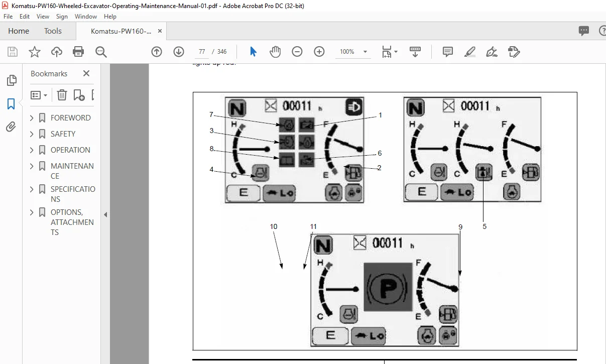Add document to favorites with star icon
The width and height of the screenshot is (606, 364).
point(34,52)
